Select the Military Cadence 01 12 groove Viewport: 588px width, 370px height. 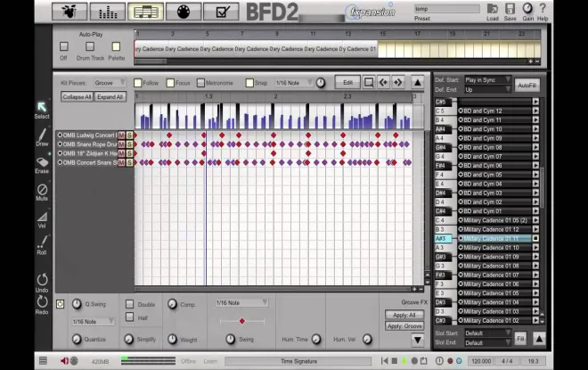click(494, 229)
